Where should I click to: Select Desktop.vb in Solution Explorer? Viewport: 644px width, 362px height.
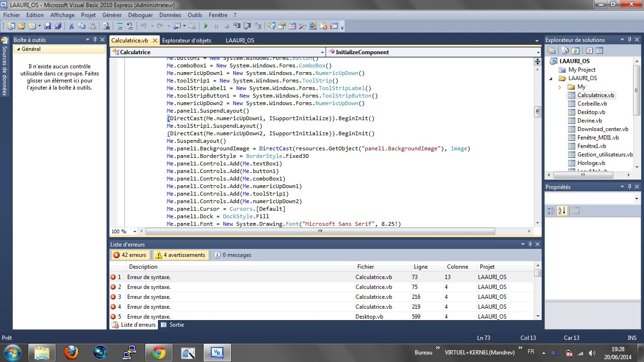pyautogui.click(x=591, y=112)
